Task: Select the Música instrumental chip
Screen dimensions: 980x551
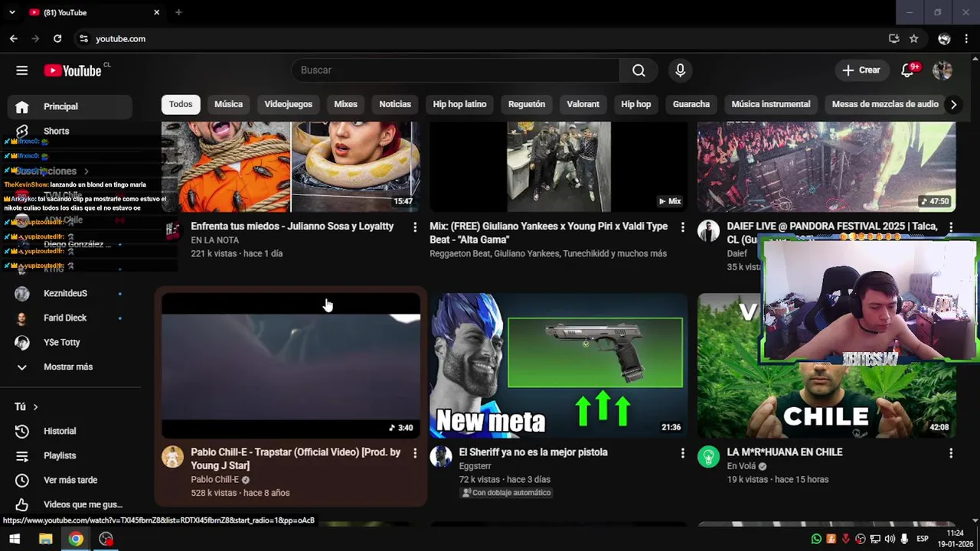Action: click(771, 104)
